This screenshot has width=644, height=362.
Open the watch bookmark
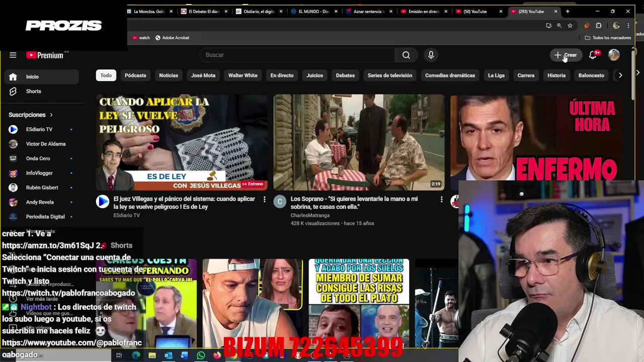point(141,38)
